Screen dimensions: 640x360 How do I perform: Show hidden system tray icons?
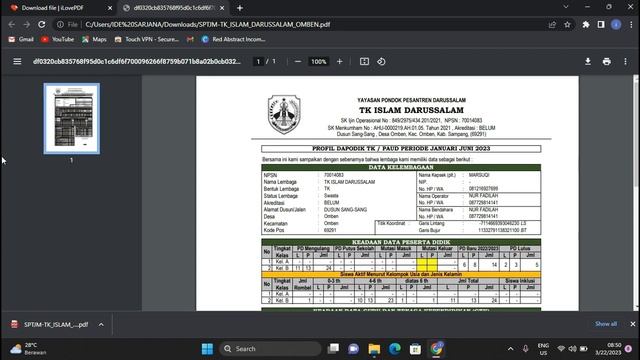511,349
